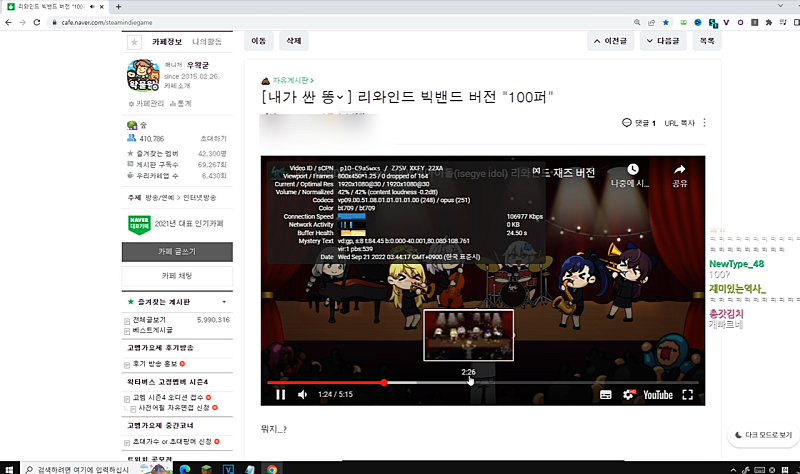The height and width of the screenshot is (474, 800).
Task: Open the post three-dot more menu
Action: pyautogui.click(x=705, y=123)
